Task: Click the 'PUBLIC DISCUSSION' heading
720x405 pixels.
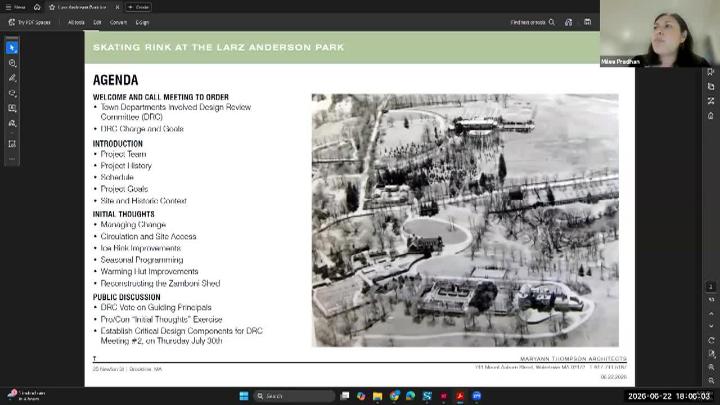Action: (x=127, y=297)
